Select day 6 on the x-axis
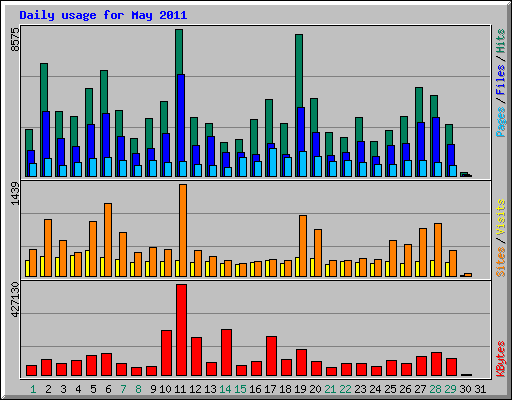512x400 pixels. 108,389
